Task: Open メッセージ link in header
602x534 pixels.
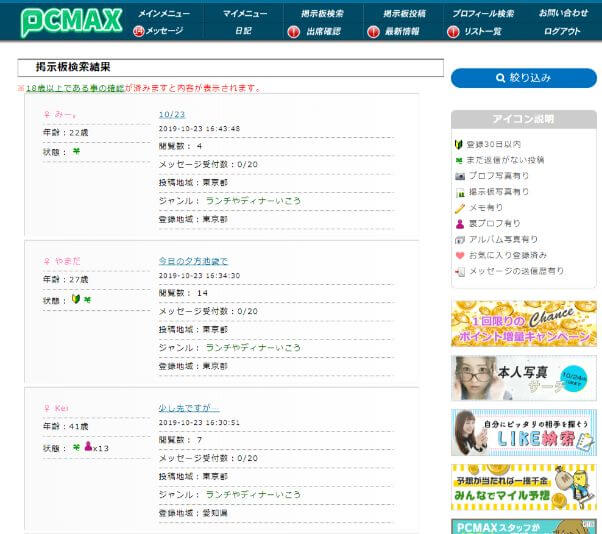Action: point(164,31)
